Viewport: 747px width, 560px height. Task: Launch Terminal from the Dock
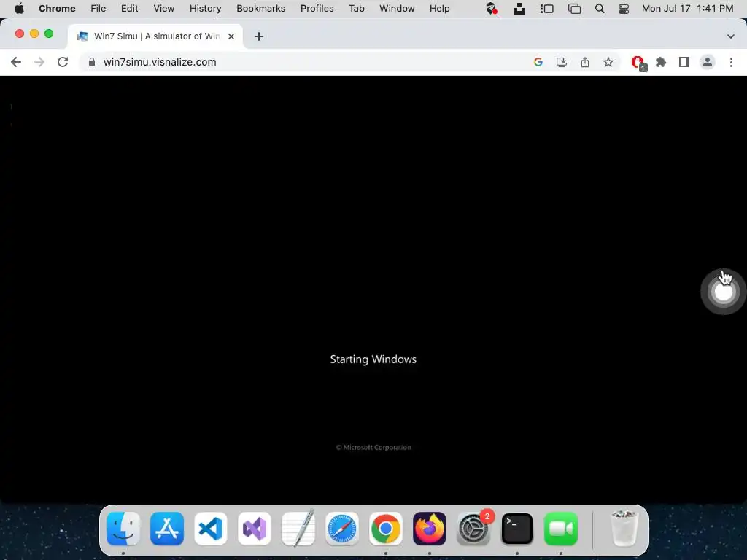tap(517, 529)
